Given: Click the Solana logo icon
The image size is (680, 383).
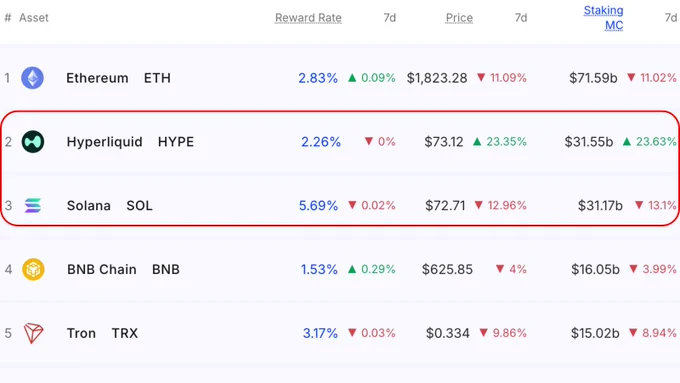Looking at the screenshot, I should 33,206.
